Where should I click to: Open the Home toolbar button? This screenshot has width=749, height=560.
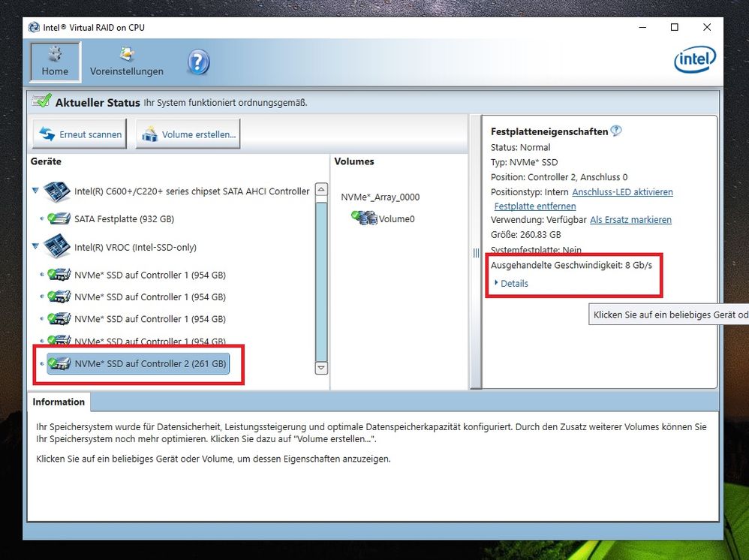pos(55,62)
